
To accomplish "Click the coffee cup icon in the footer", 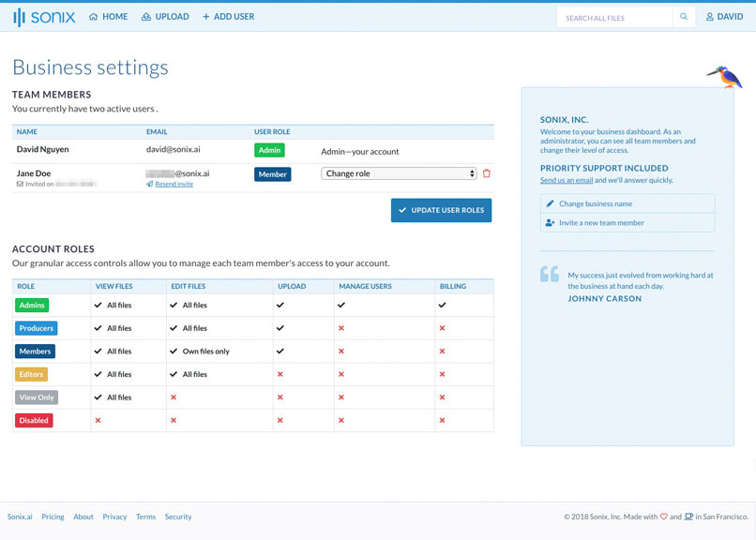I will (688, 517).
